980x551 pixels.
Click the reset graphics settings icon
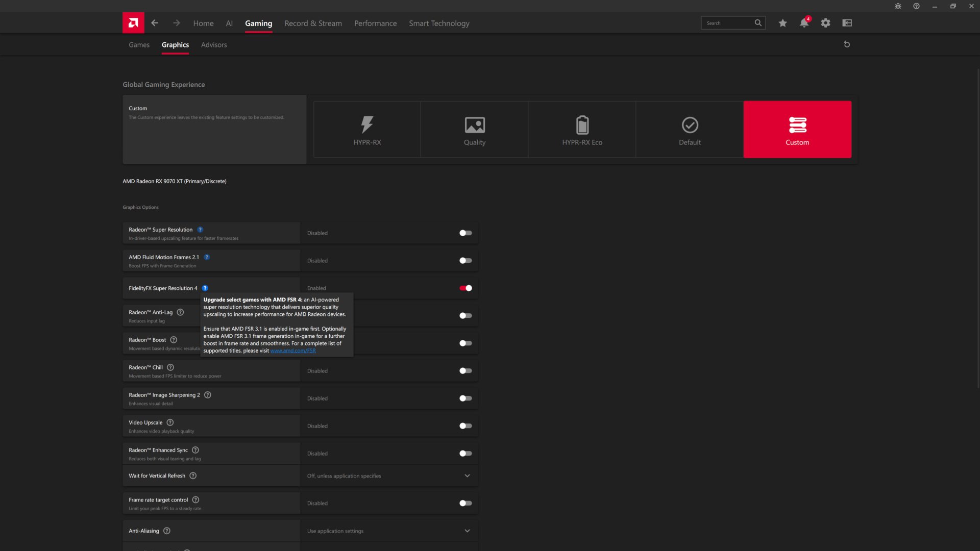click(847, 44)
